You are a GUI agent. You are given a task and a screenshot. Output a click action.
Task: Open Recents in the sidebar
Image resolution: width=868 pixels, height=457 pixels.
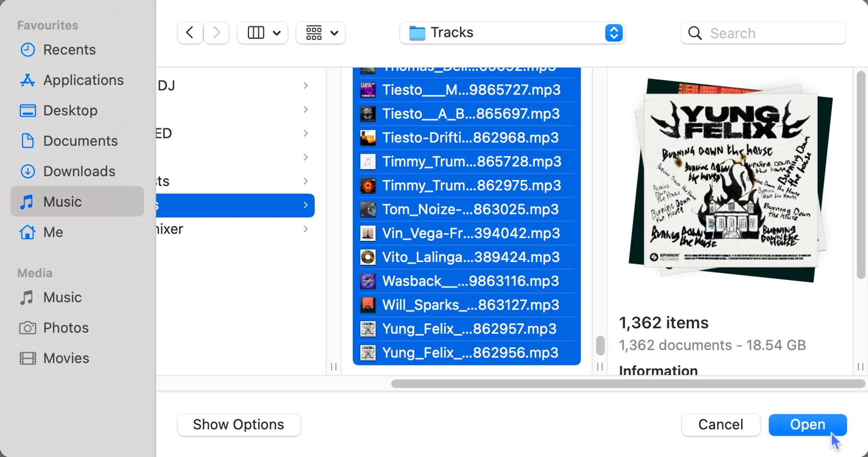tap(69, 50)
